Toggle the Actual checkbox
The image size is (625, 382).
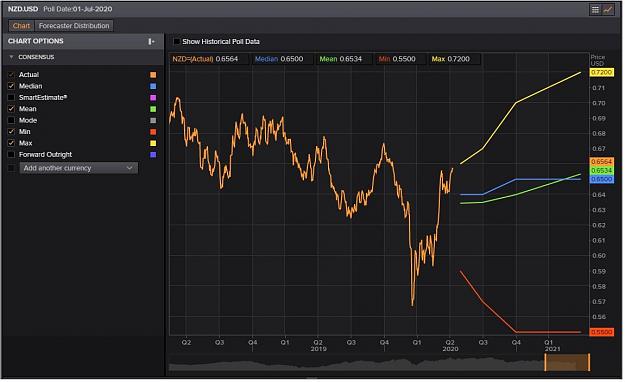(x=12, y=75)
